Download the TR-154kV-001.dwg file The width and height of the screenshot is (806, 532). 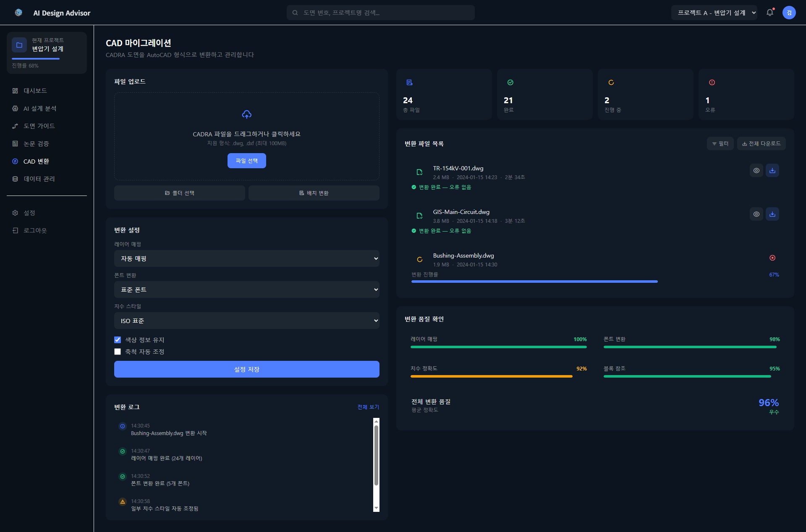[x=772, y=170]
